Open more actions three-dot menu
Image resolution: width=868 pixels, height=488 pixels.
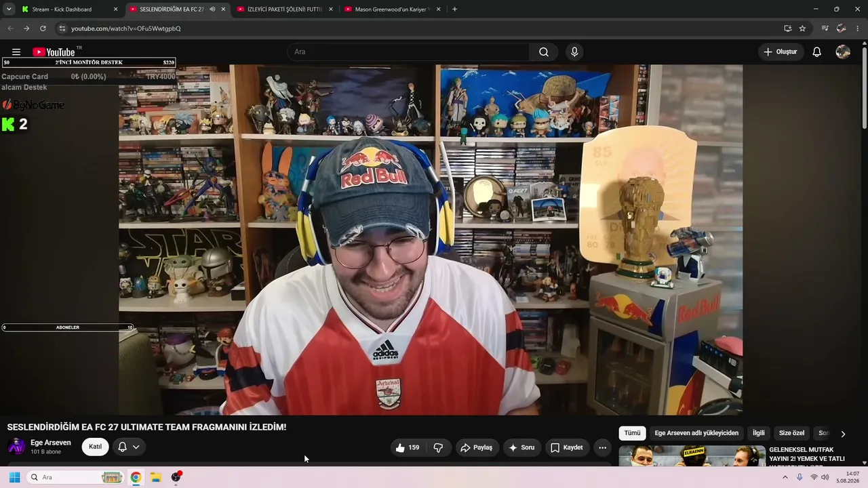[x=602, y=447]
